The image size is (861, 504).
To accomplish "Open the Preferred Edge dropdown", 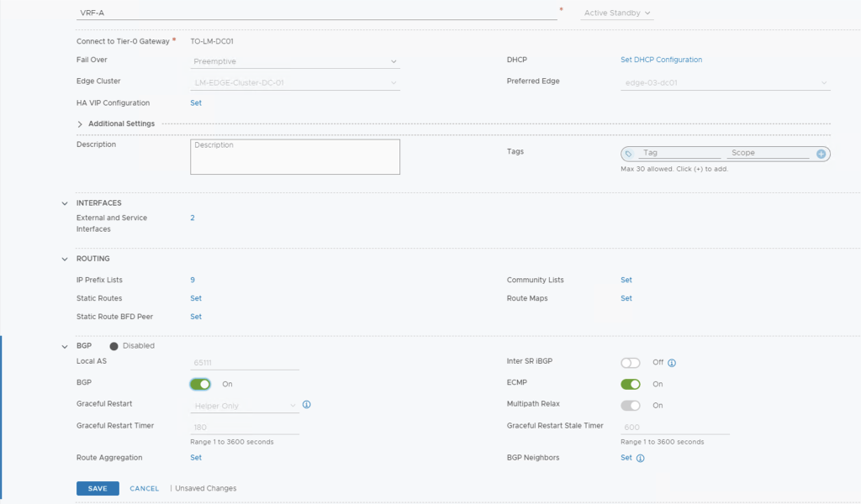I will coord(725,82).
